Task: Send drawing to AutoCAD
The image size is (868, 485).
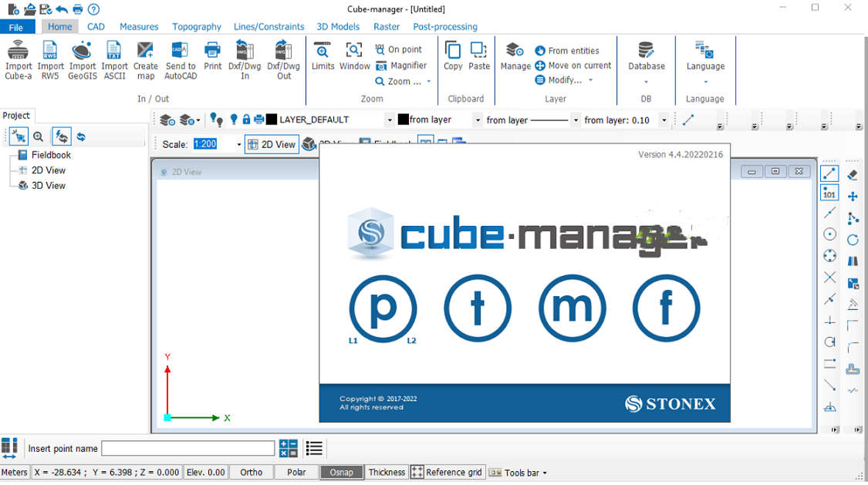Action: tap(181, 59)
